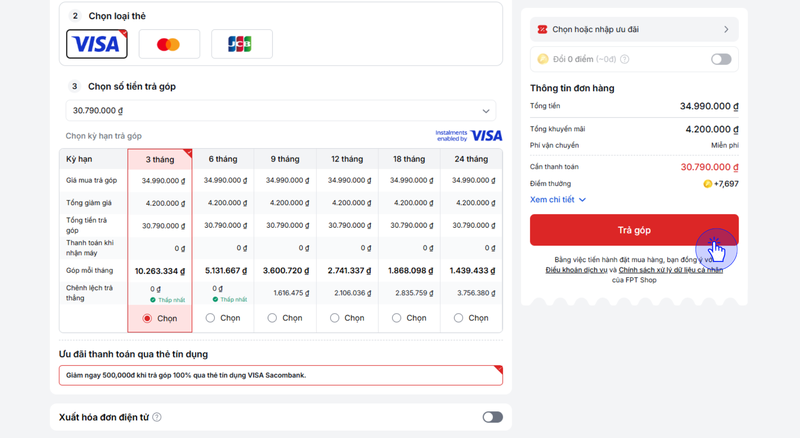The image size is (800, 438).
Task: Choose the 18 tháng column header
Action: [409, 159]
